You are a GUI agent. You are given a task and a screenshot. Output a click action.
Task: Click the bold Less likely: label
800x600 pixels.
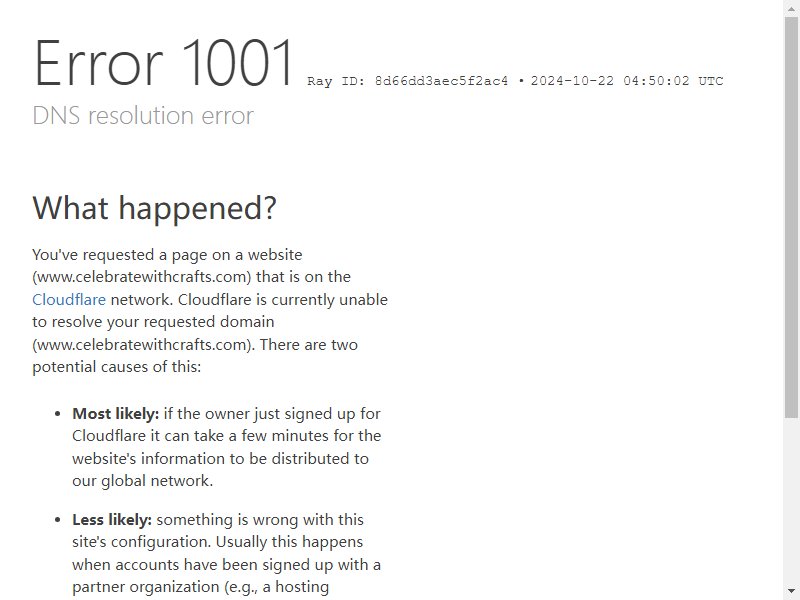(112, 520)
